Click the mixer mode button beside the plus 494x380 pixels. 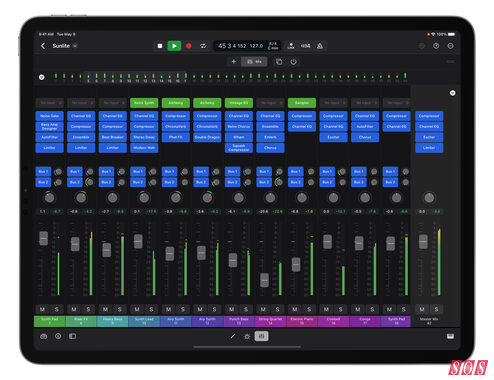coord(254,62)
